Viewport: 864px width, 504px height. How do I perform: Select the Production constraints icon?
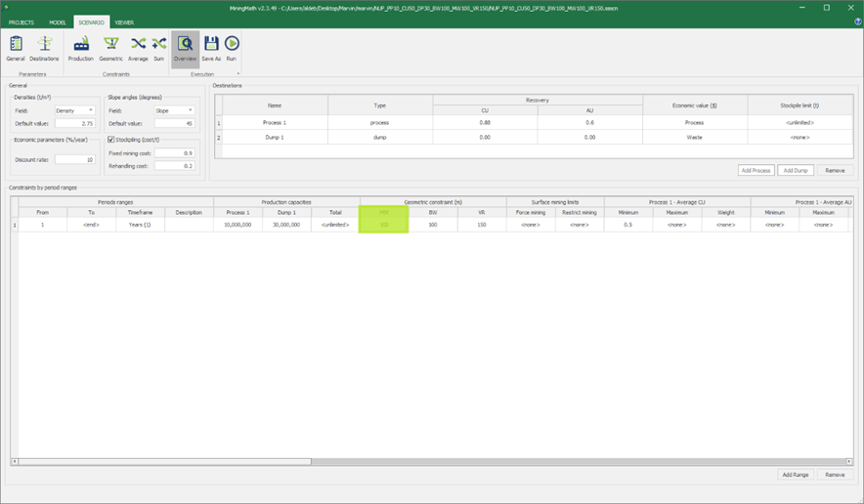[x=81, y=48]
